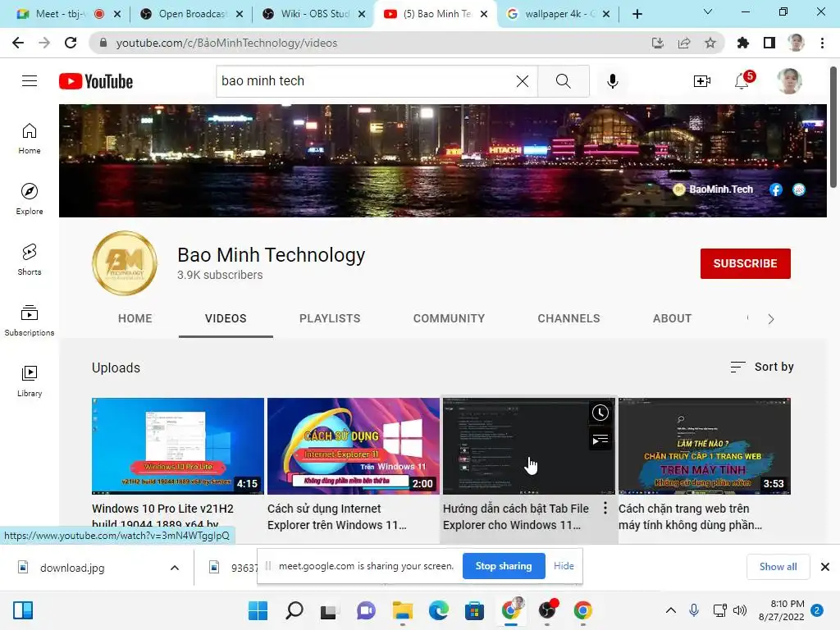The image size is (840, 630).
Task: Share this page icon in address bar
Action: click(684, 43)
